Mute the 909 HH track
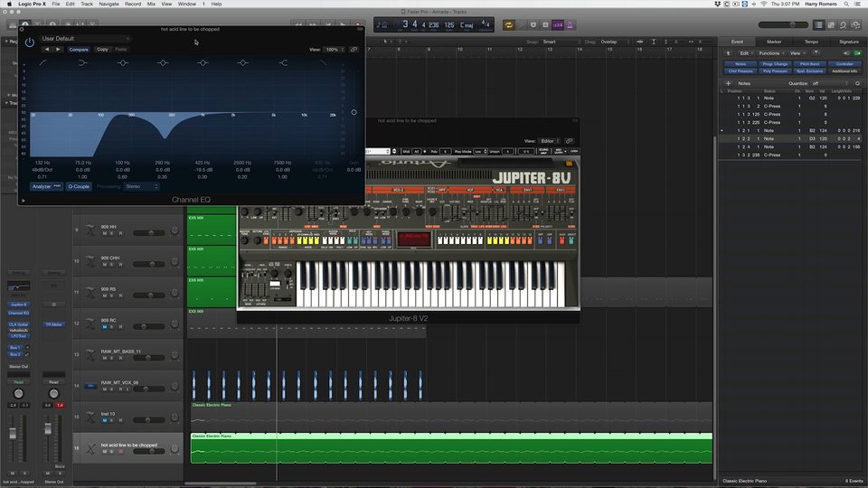The width and height of the screenshot is (868, 488). tap(104, 233)
